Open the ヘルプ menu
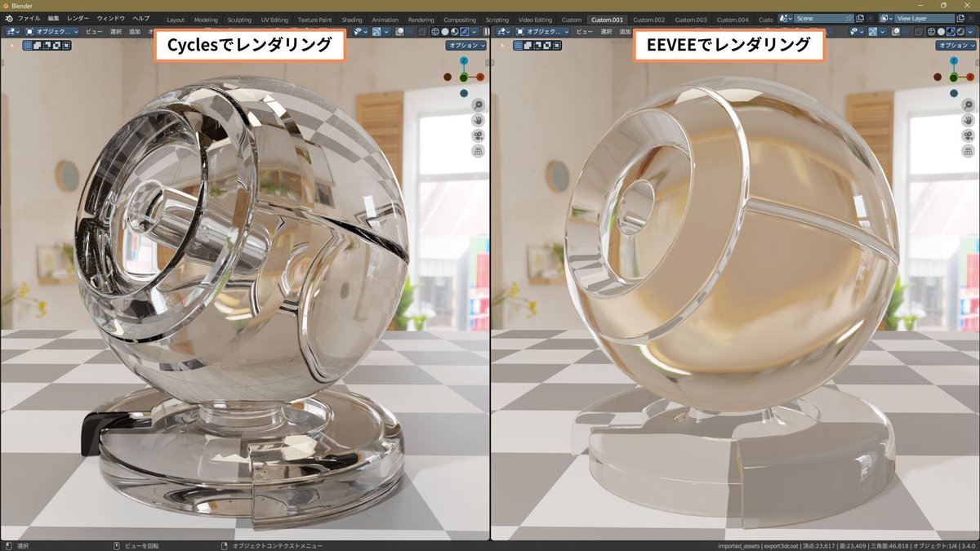 141,18
